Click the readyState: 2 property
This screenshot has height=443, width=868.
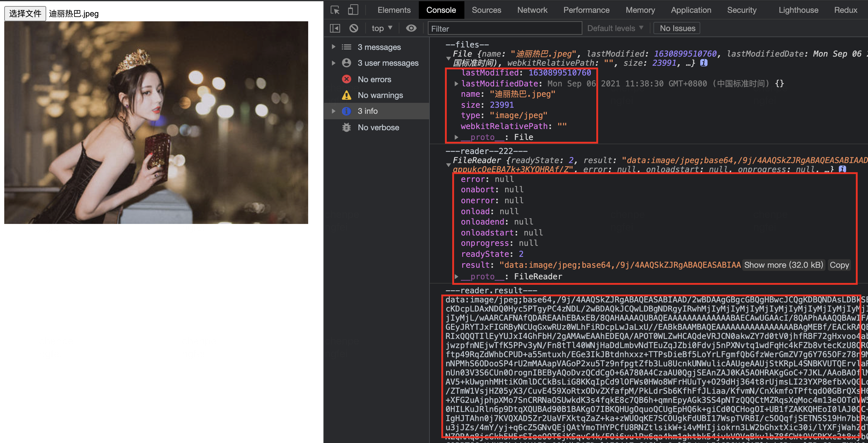(x=492, y=254)
